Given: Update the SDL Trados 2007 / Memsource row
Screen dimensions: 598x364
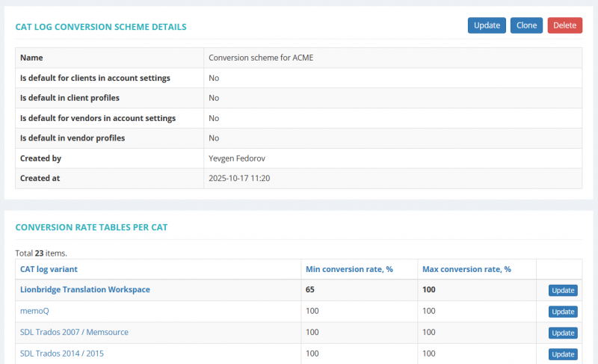Looking at the screenshot, I should (x=562, y=333).
